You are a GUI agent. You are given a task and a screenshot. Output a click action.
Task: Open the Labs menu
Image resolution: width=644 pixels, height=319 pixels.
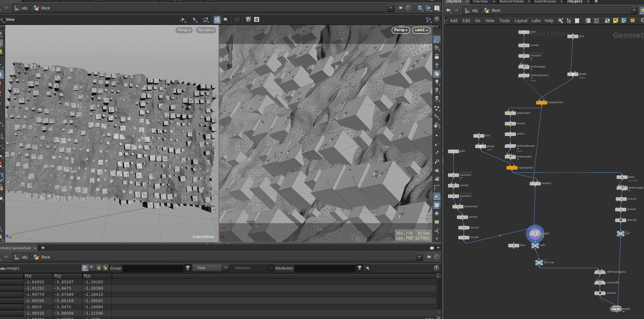point(536,21)
